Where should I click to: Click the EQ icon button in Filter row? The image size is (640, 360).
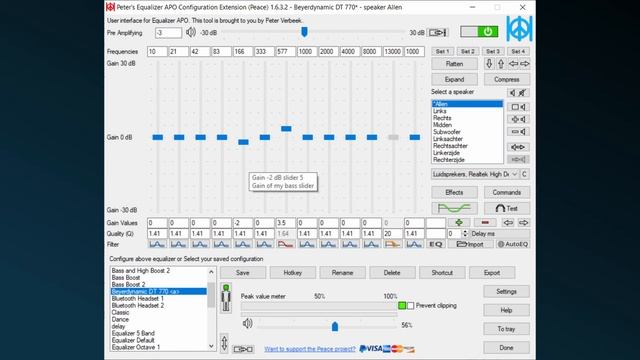coord(436,244)
